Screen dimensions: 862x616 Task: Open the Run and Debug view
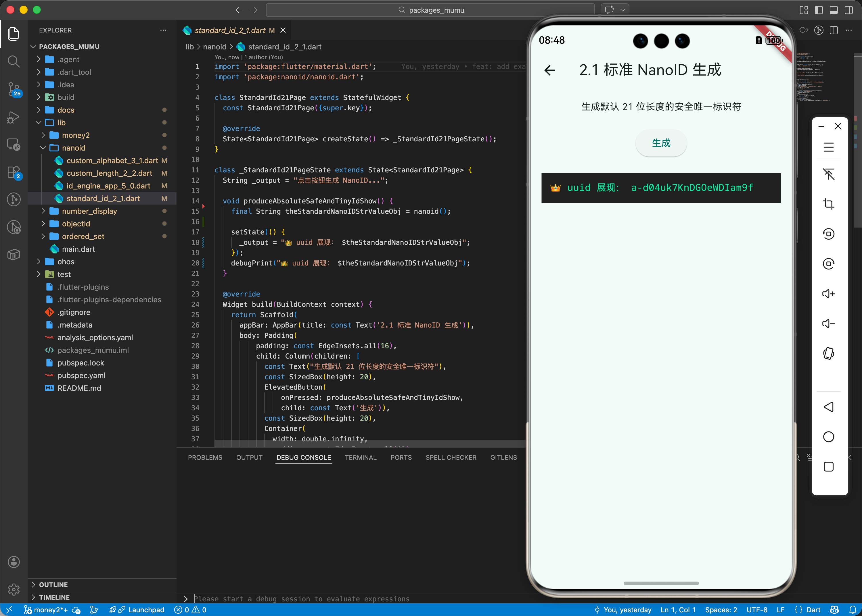(14, 117)
